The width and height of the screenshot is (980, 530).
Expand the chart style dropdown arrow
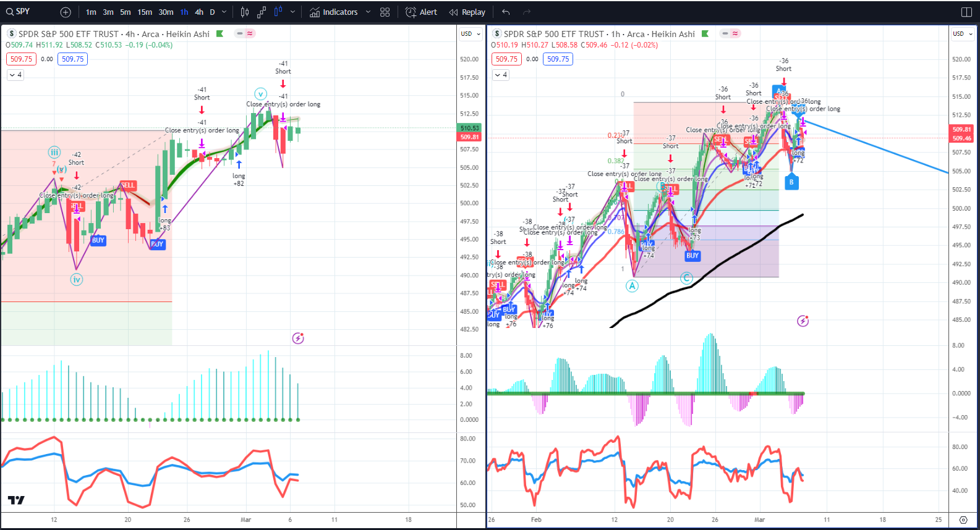click(x=292, y=12)
